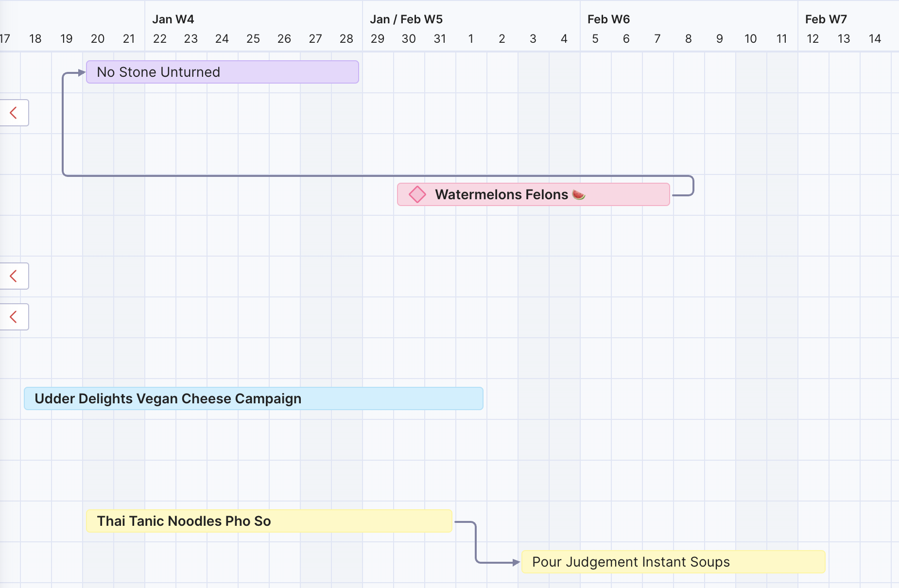Viewport: 899px width, 588px height.
Task: Click day 1 in the date header
Action: point(471,39)
